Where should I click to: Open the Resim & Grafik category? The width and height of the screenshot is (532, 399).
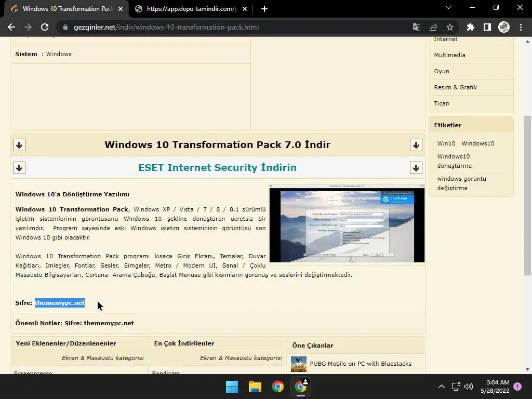click(x=455, y=87)
